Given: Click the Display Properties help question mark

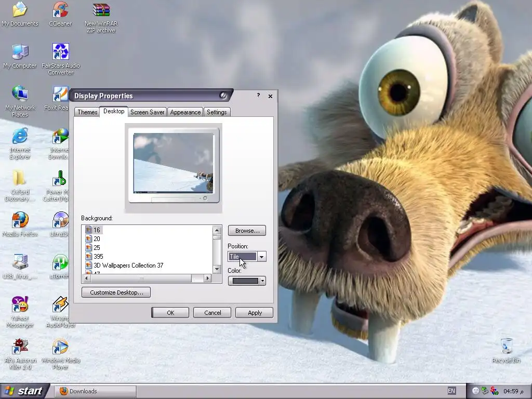Looking at the screenshot, I should [258, 96].
